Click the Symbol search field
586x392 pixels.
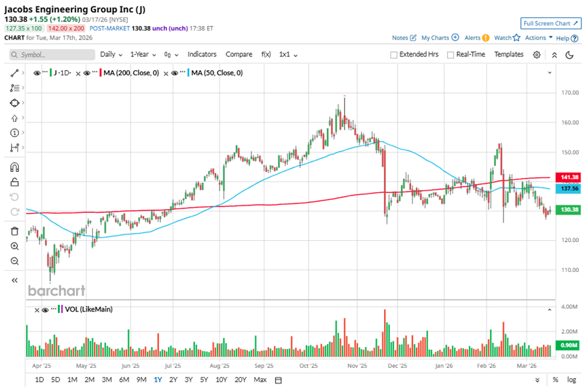(52, 55)
